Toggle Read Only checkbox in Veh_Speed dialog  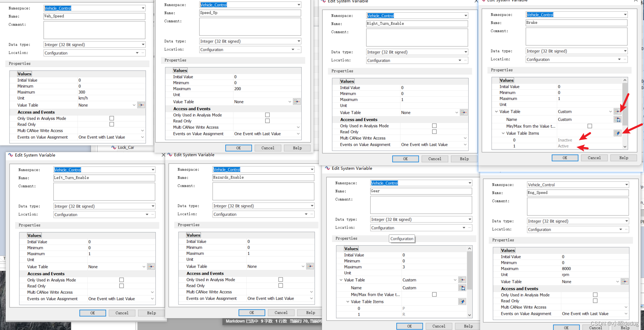pyautogui.click(x=112, y=124)
